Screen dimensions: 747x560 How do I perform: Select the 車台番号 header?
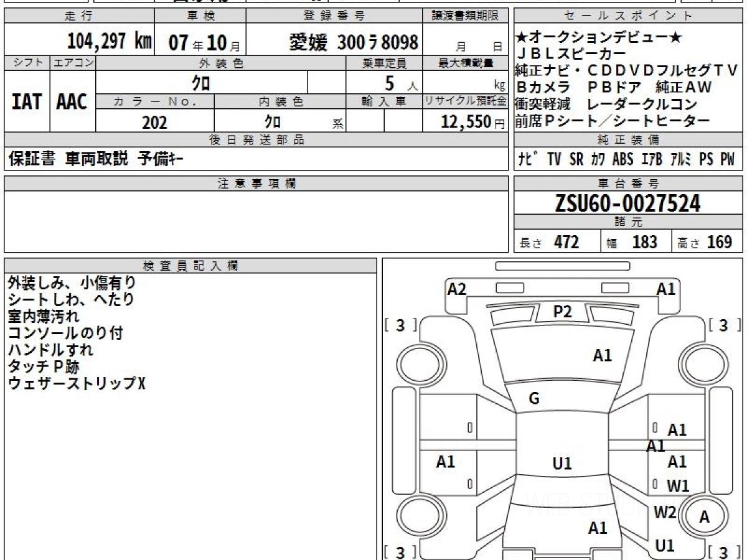[628, 184]
